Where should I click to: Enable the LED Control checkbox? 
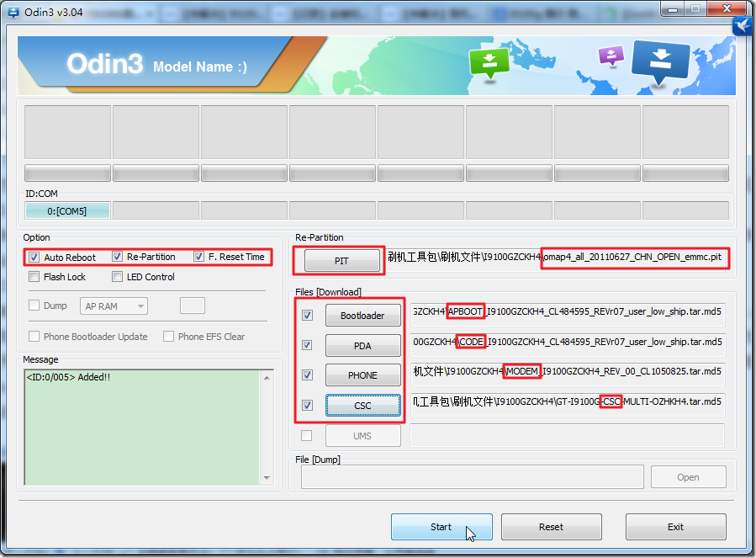[117, 277]
